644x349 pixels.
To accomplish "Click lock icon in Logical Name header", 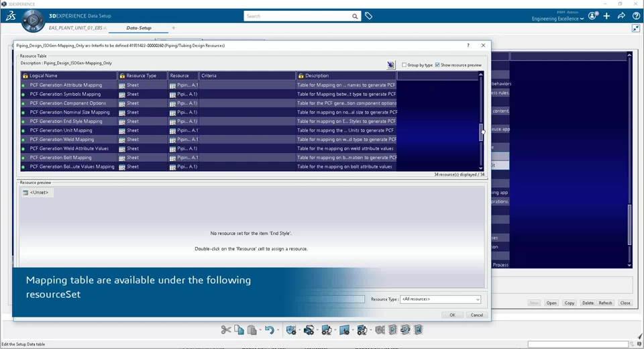I will pyautogui.click(x=25, y=76).
